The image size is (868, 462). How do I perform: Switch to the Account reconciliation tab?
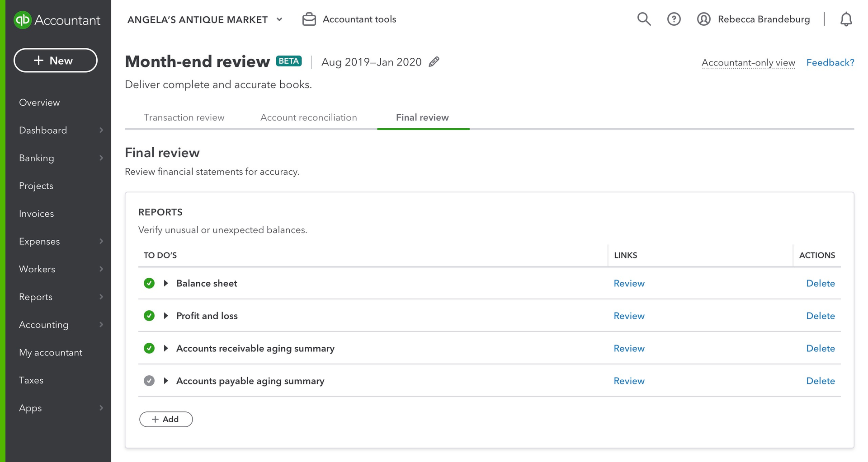pyautogui.click(x=308, y=117)
